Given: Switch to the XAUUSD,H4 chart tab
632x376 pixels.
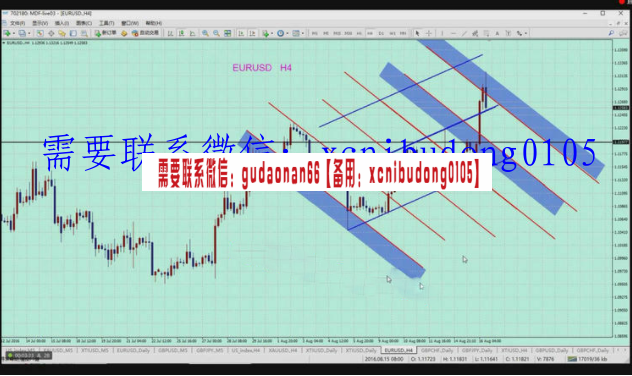Looking at the screenshot, I should (283, 350).
